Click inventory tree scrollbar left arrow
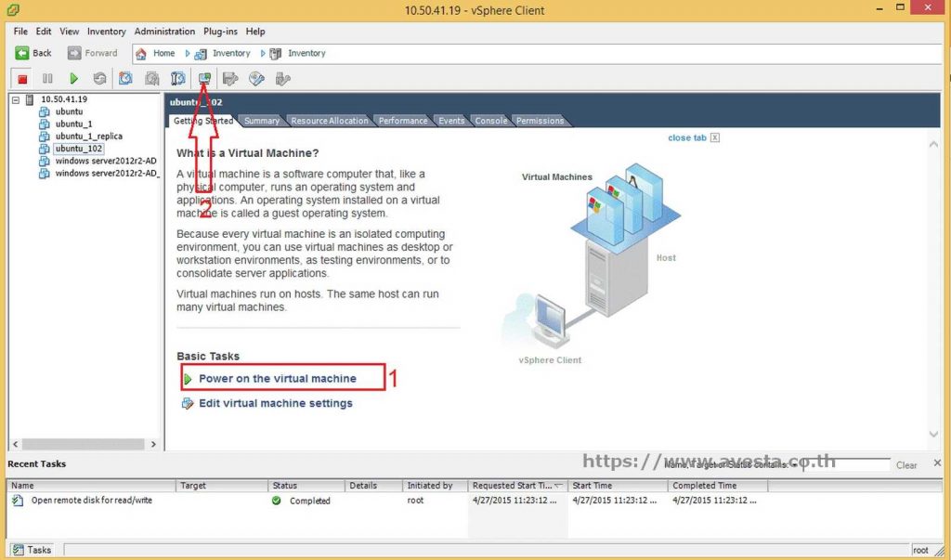 click(16, 444)
